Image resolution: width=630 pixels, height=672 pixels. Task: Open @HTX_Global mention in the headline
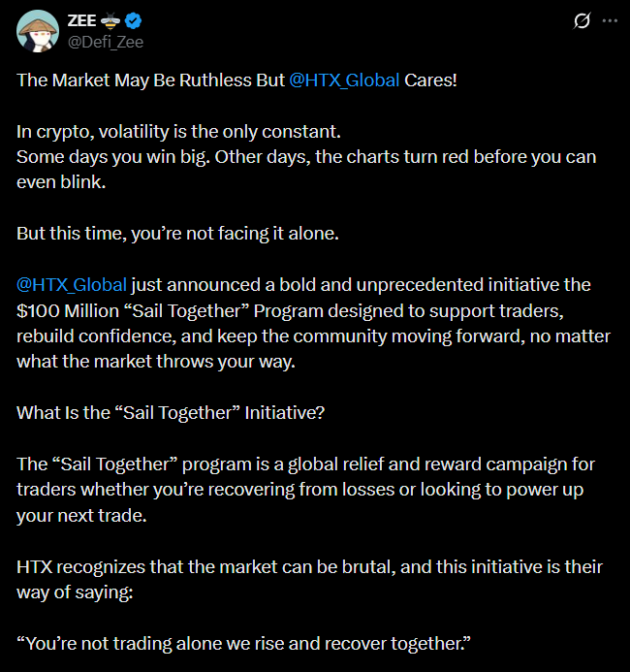pyautogui.click(x=344, y=80)
